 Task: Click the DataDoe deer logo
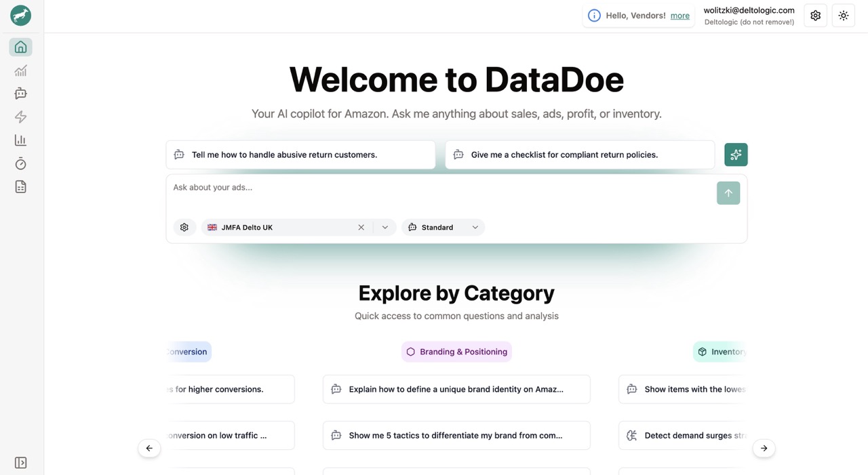pos(21,16)
